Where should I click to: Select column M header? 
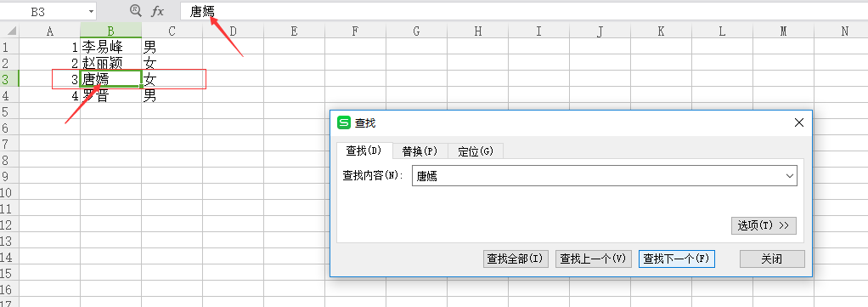[x=783, y=31]
